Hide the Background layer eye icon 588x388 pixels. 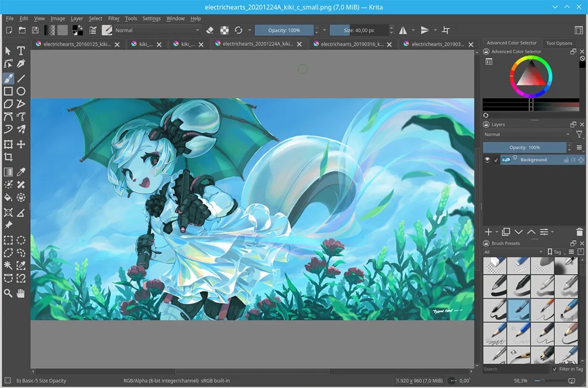pyautogui.click(x=487, y=160)
